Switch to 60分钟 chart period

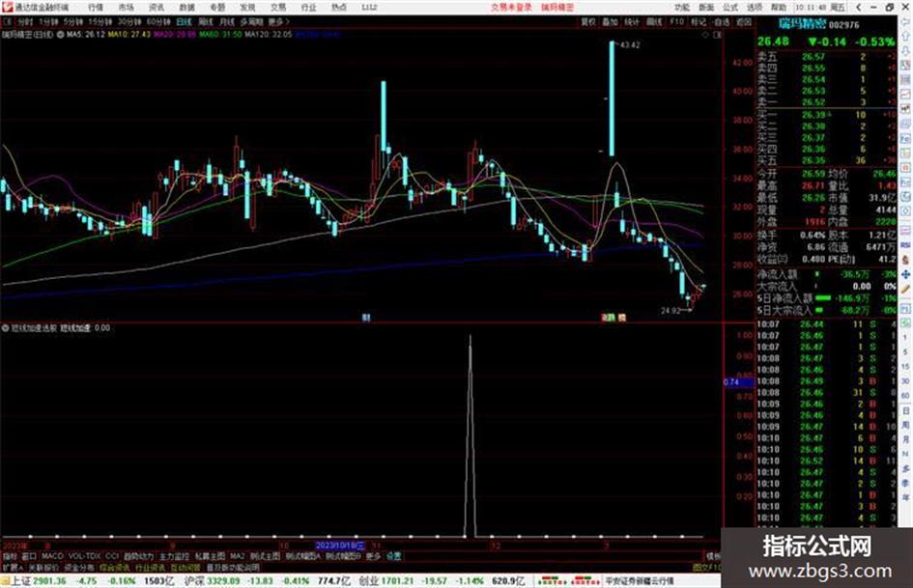click(x=158, y=21)
